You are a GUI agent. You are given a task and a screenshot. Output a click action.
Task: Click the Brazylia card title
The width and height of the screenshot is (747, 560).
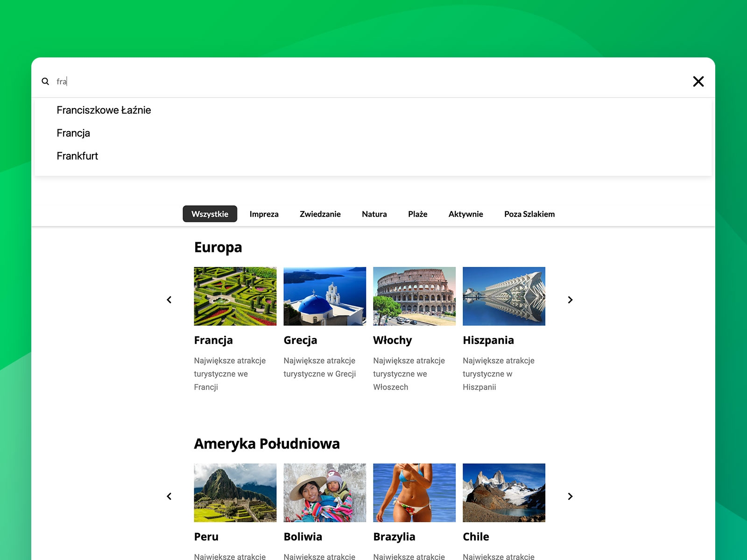coord(395,537)
